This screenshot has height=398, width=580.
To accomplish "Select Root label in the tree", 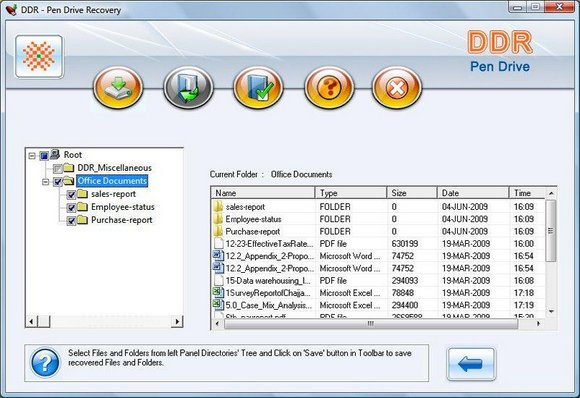I will click(x=73, y=155).
